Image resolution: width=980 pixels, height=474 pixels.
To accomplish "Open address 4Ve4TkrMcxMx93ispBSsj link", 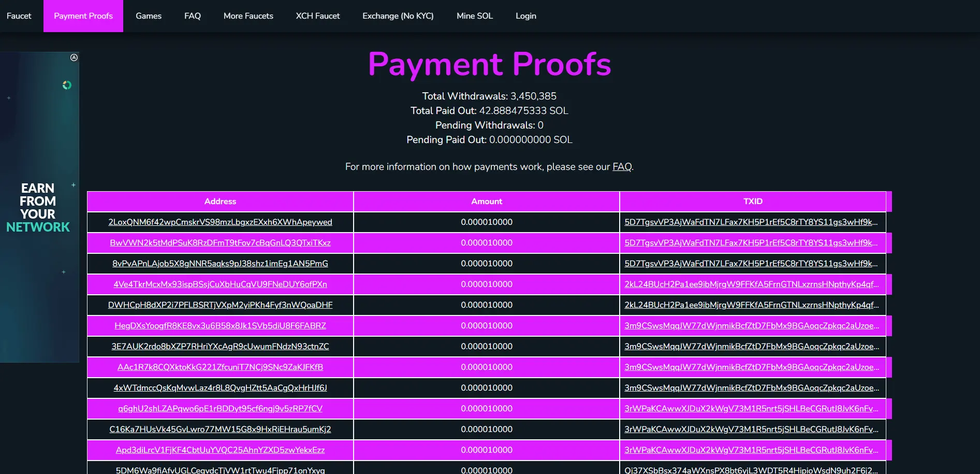I will click(220, 284).
